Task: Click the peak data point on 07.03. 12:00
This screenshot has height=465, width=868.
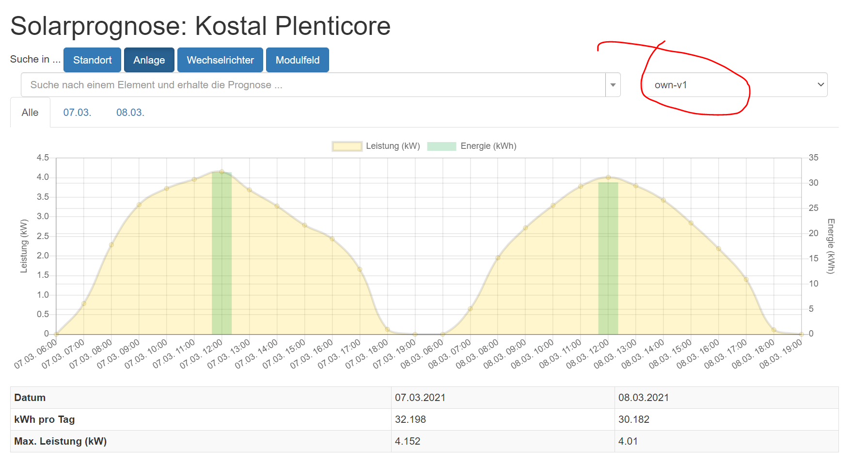Action: tap(221, 172)
